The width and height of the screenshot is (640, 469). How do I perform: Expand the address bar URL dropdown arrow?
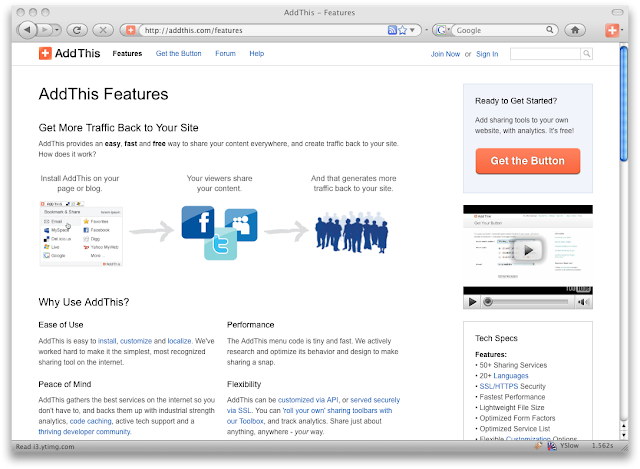414,30
